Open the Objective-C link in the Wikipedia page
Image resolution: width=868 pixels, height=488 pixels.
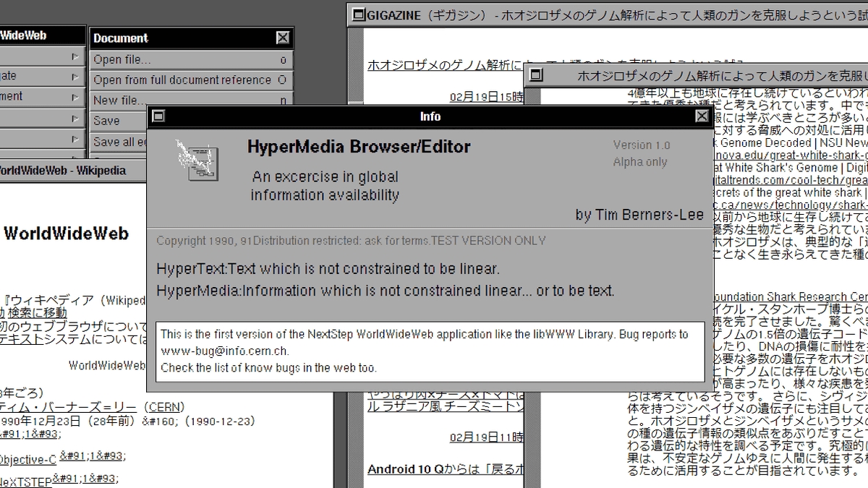[x=27, y=460]
